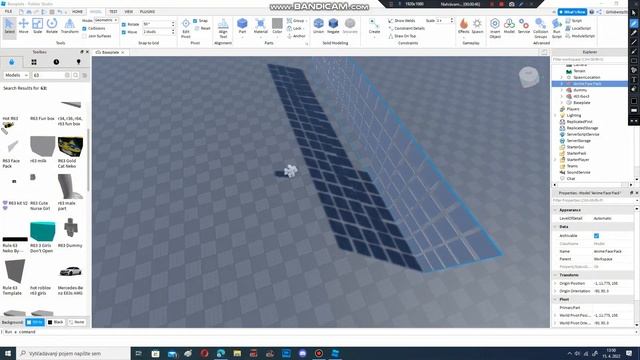Set Toolbox background to White
Viewport: 640px width, 360px height.
(35, 322)
